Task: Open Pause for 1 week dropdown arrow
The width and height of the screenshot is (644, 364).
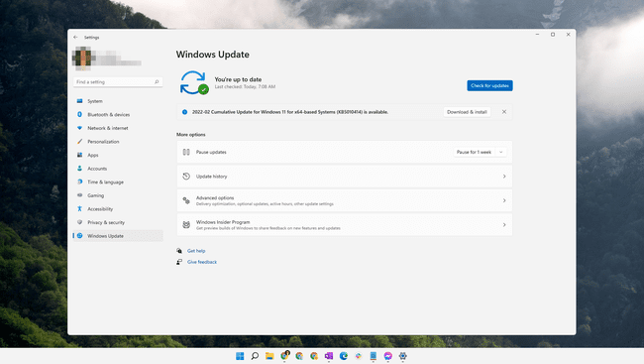Action: [x=501, y=152]
